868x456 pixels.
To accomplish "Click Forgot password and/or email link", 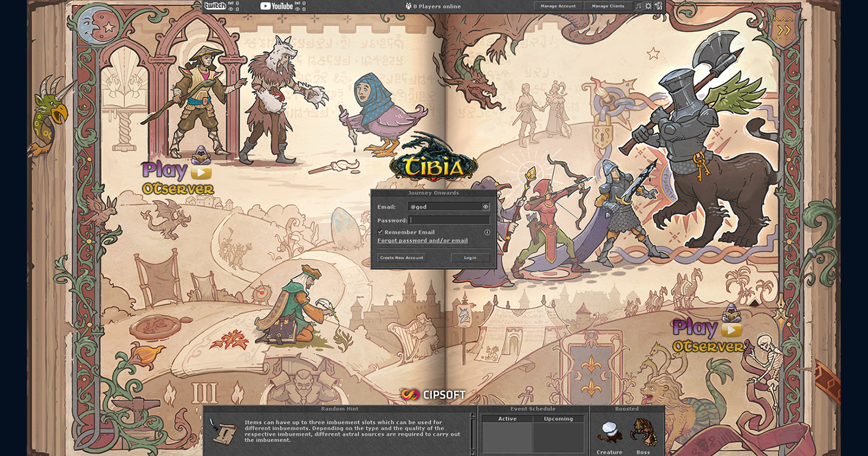I will pyautogui.click(x=422, y=241).
